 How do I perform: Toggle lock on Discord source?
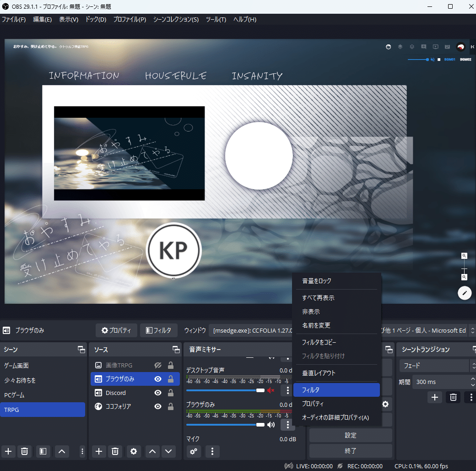pyautogui.click(x=171, y=393)
